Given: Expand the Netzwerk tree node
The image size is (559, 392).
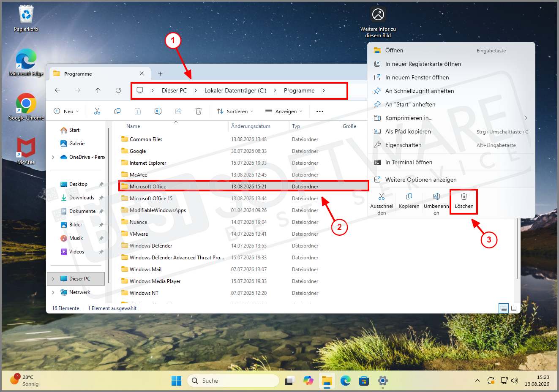Looking at the screenshot, I should pos(53,292).
